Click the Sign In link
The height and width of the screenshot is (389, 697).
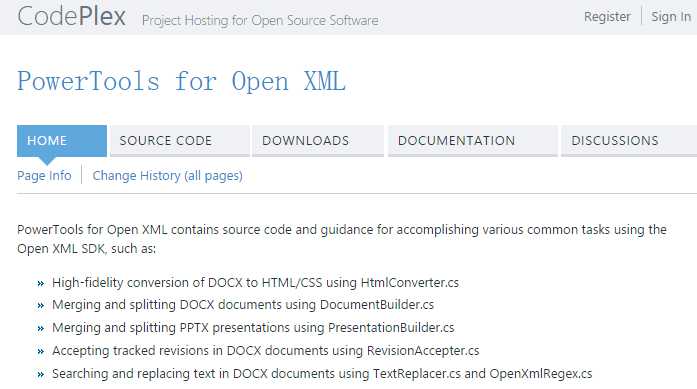[x=671, y=16]
